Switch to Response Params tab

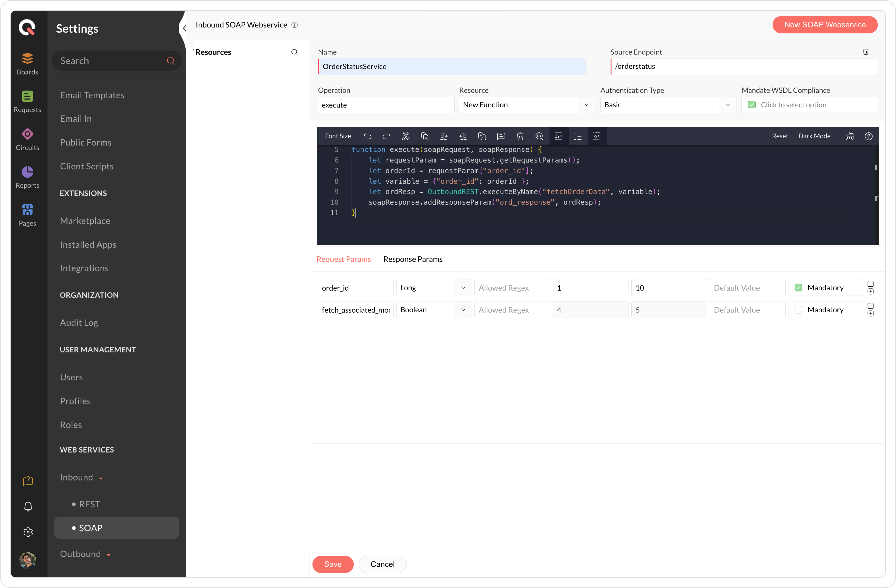tap(413, 259)
